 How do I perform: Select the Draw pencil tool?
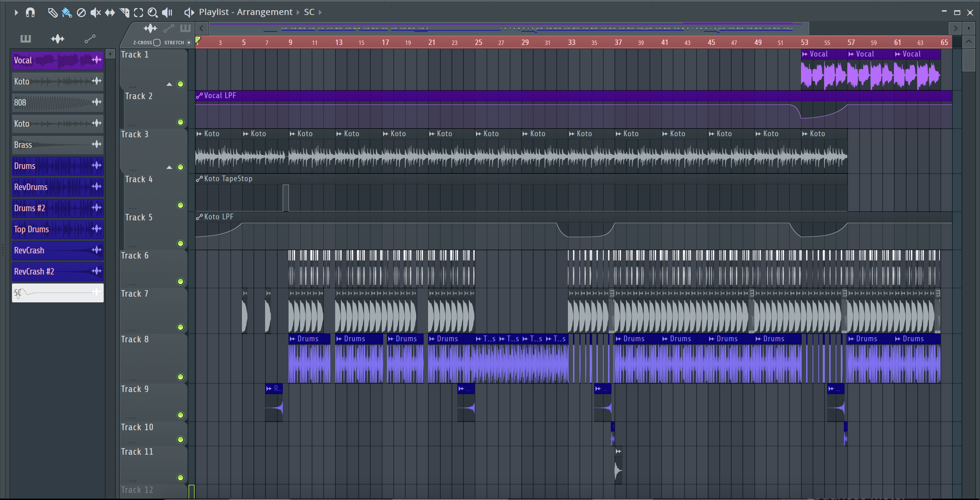click(52, 13)
